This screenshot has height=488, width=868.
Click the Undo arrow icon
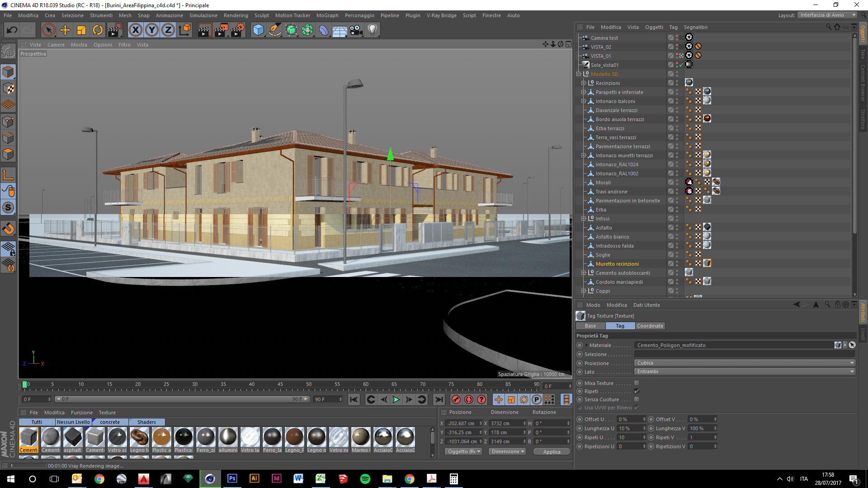click(x=12, y=30)
